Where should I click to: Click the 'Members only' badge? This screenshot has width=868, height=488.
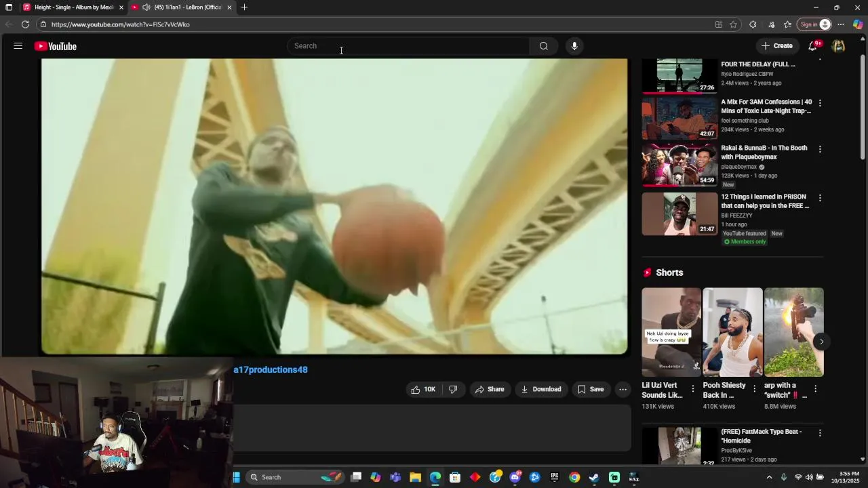744,242
